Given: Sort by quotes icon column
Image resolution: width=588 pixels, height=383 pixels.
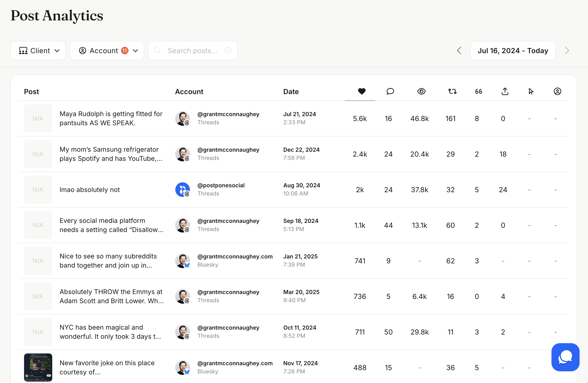Looking at the screenshot, I should 478,92.
